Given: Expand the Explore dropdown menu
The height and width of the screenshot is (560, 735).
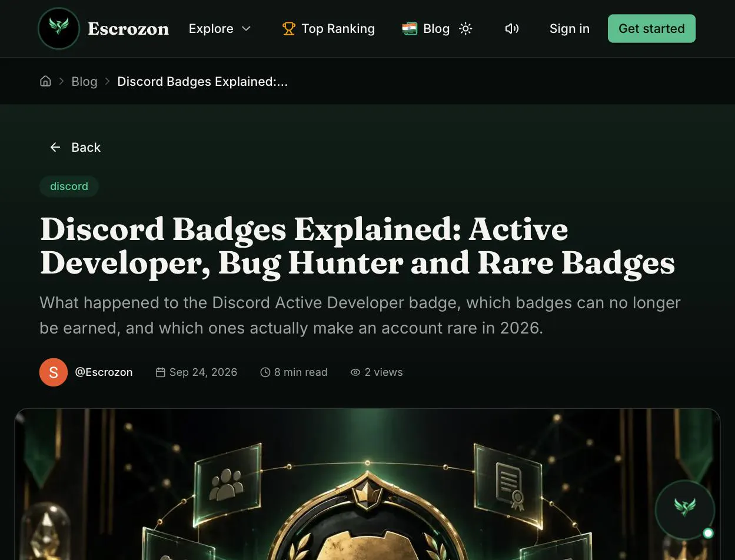Looking at the screenshot, I should tap(220, 28).
